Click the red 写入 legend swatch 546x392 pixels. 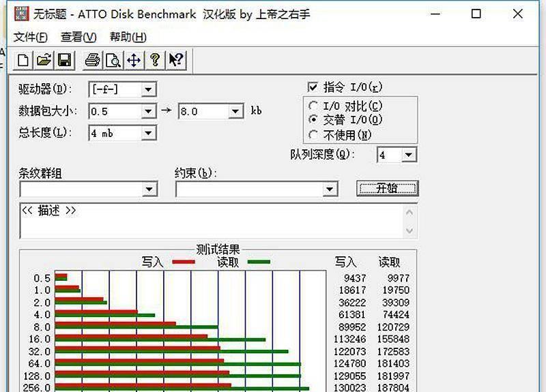tap(184, 262)
